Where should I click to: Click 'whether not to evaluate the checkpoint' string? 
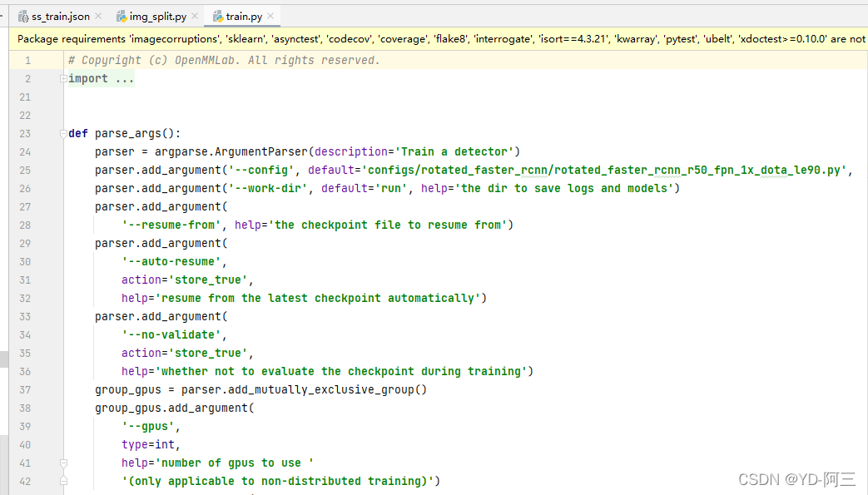[341, 371]
